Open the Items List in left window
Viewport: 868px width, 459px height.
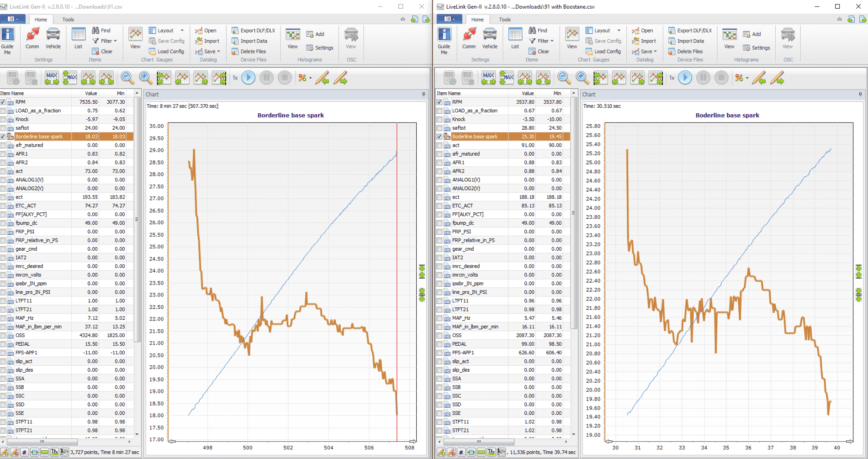tap(78, 38)
